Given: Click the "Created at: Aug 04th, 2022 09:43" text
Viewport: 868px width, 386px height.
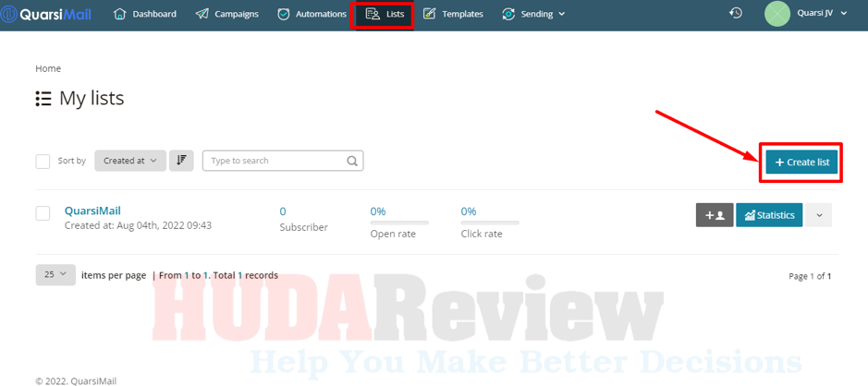Looking at the screenshot, I should (x=138, y=225).
